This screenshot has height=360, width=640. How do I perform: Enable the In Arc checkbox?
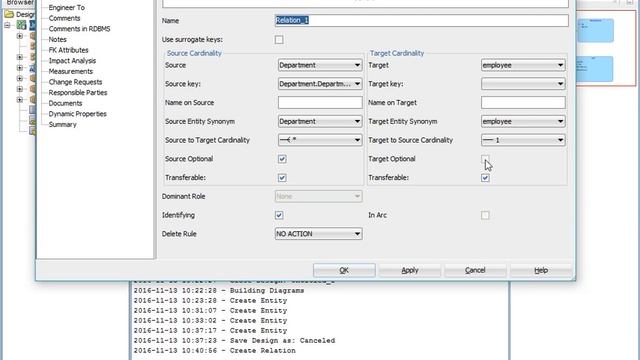click(485, 215)
